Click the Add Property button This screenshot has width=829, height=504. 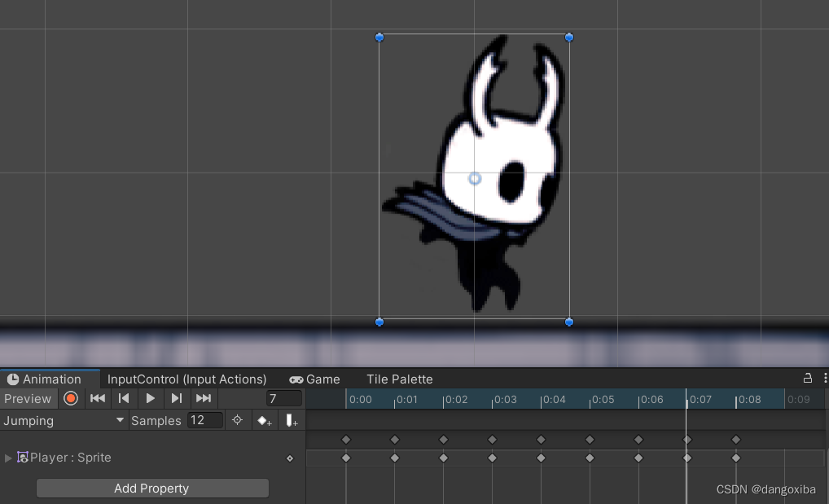152,489
